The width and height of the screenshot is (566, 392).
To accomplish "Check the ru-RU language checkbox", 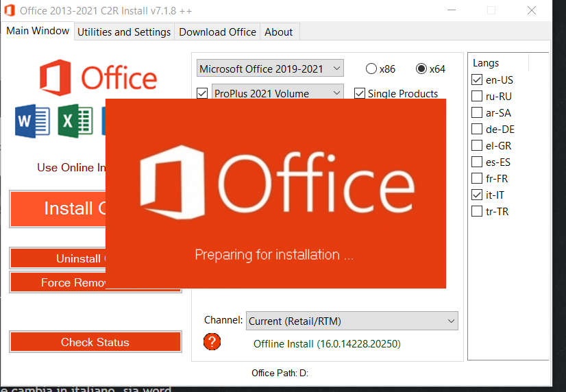I will pyautogui.click(x=477, y=96).
